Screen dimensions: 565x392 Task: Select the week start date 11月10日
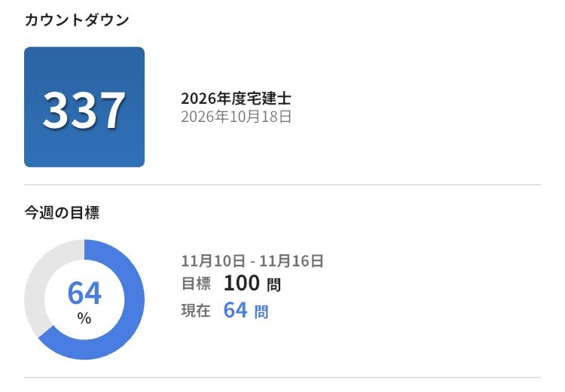(x=213, y=261)
